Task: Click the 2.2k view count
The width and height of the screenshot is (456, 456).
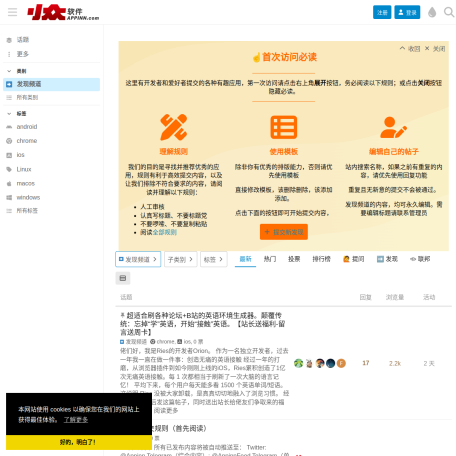Action: 395,363
